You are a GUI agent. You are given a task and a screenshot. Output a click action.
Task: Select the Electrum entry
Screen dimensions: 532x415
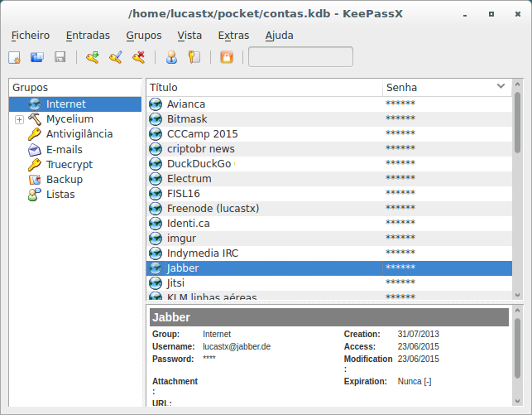329,179
